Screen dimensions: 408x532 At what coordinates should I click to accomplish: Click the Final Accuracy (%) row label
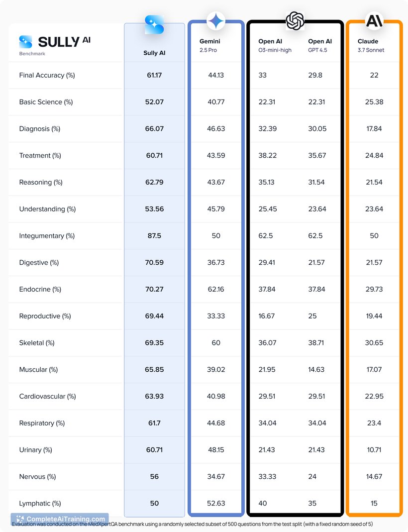coord(47,75)
